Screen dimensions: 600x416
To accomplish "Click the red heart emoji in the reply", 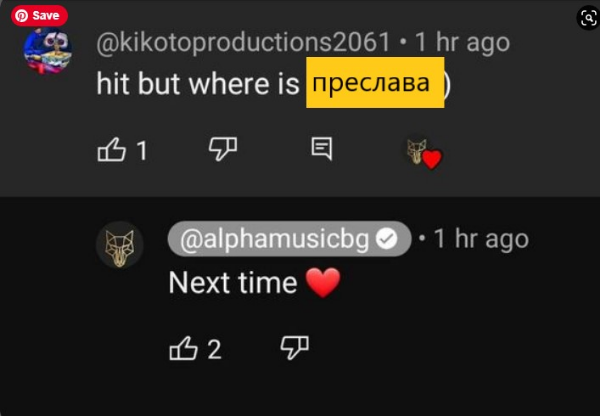I will point(323,283).
